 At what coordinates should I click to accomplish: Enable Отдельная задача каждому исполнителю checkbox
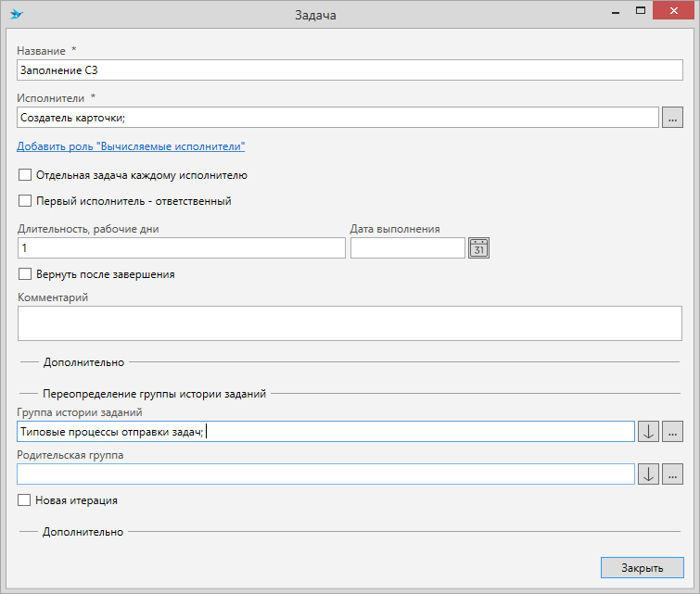[x=25, y=175]
